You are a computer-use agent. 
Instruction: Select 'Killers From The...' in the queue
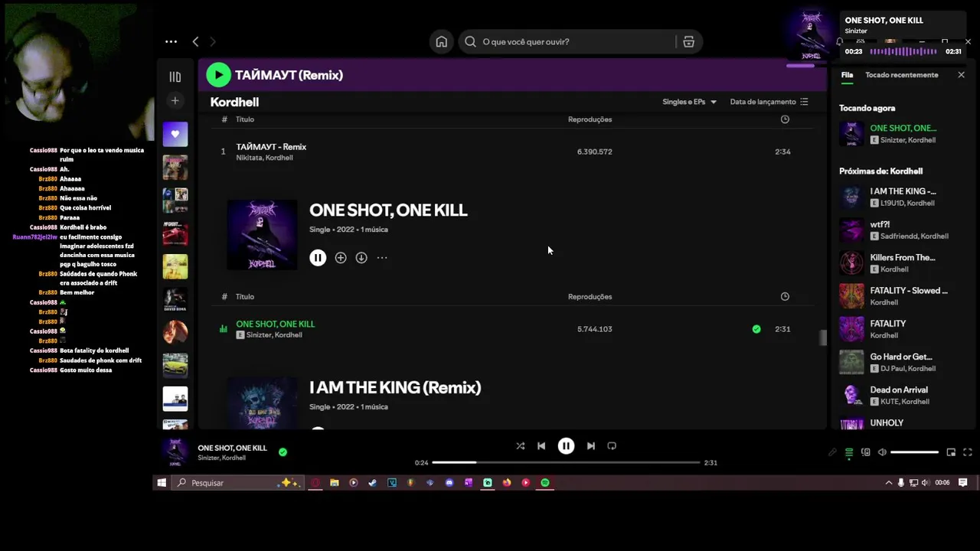tap(903, 258)
